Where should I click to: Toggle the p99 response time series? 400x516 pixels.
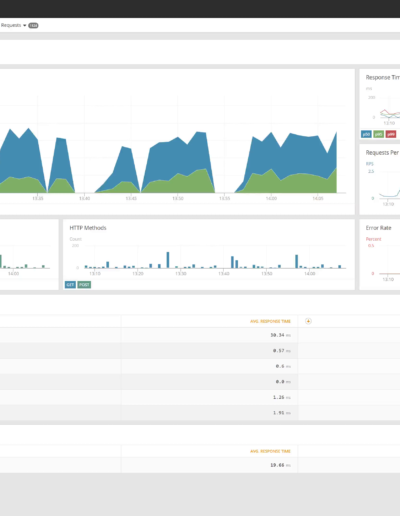tap(391, 134)
